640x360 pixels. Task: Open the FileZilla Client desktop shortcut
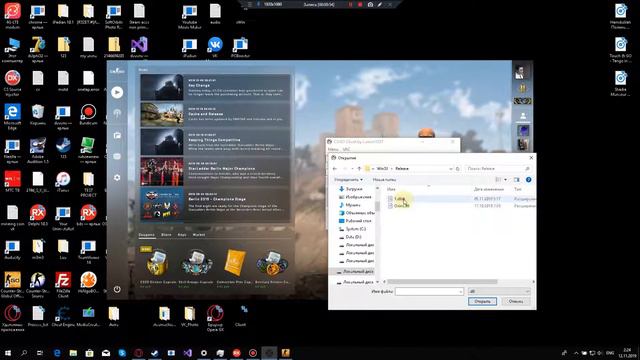click(x=63, y=284)
